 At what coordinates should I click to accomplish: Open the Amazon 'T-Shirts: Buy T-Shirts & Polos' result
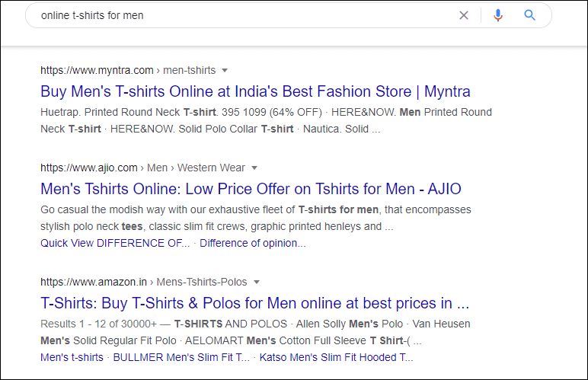point(254,303)
